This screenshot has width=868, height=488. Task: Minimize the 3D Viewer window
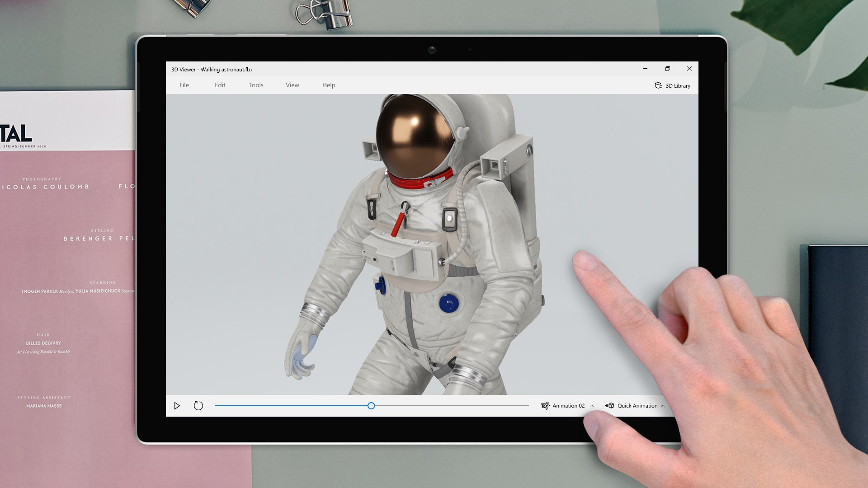click(x=644, y=69)
